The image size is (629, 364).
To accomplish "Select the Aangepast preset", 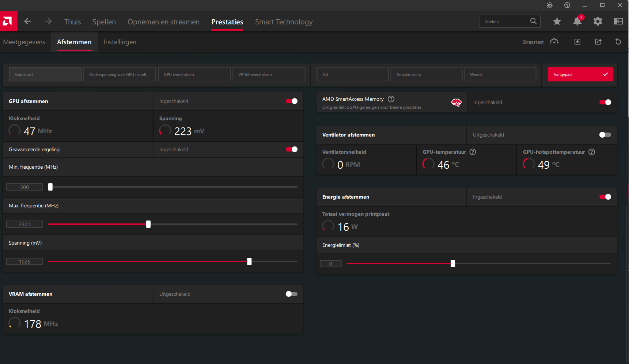I will pos(580,74).
